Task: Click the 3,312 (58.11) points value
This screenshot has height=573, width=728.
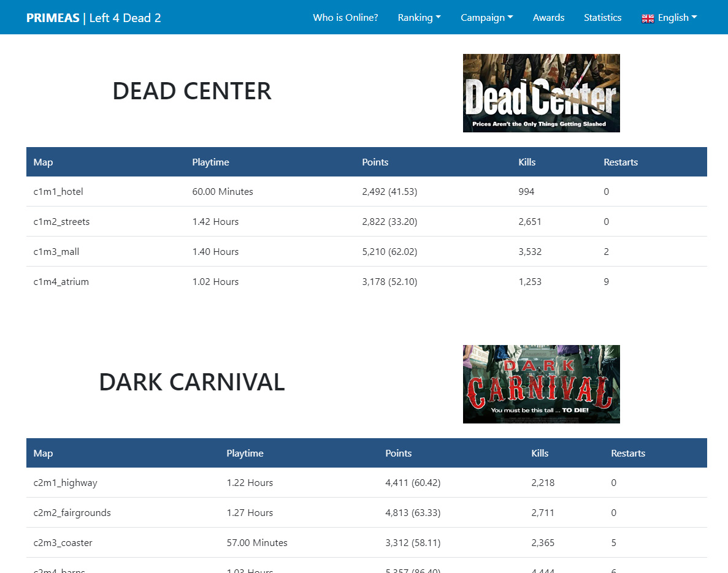Action: [413, 542]
